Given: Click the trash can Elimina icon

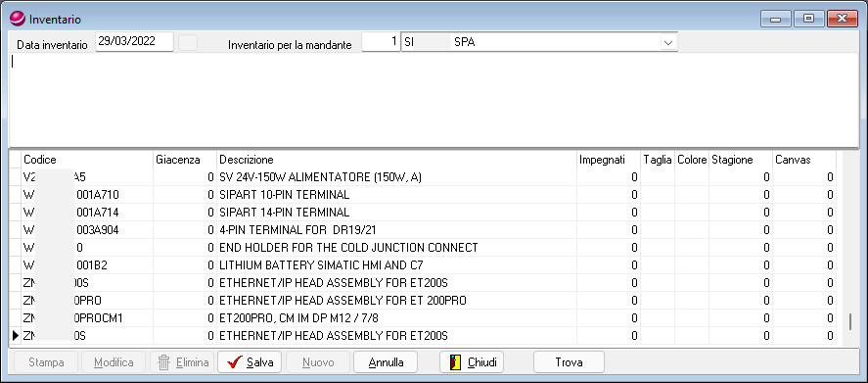Looking at the screenshot, I should (x=163, y=362).
